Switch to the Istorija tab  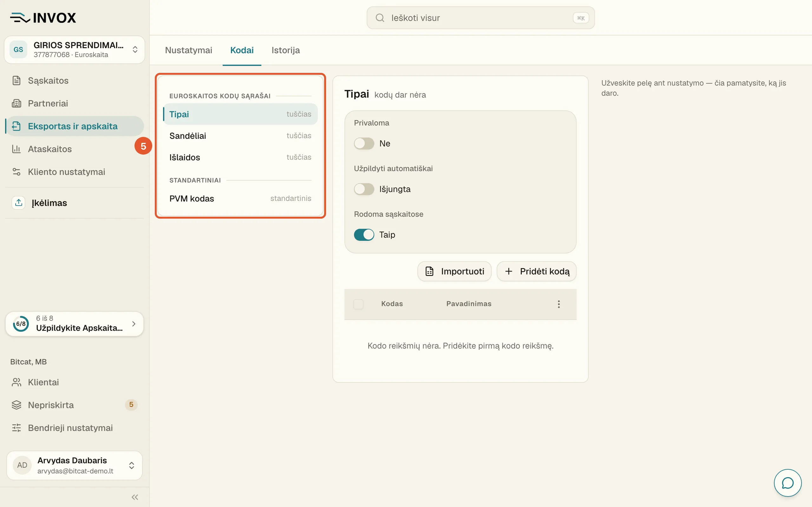285,50
